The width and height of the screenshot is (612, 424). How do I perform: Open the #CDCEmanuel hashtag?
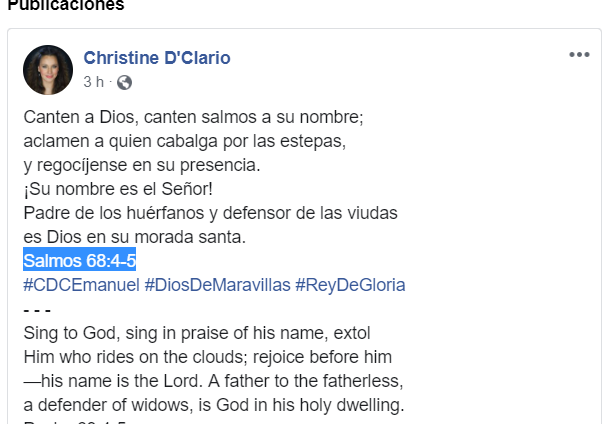(x=81, y=285)
